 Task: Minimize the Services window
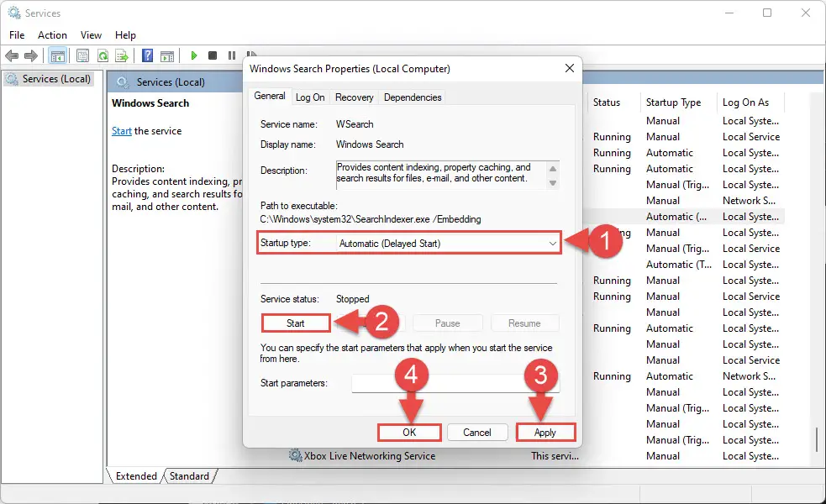click(729, 13)
